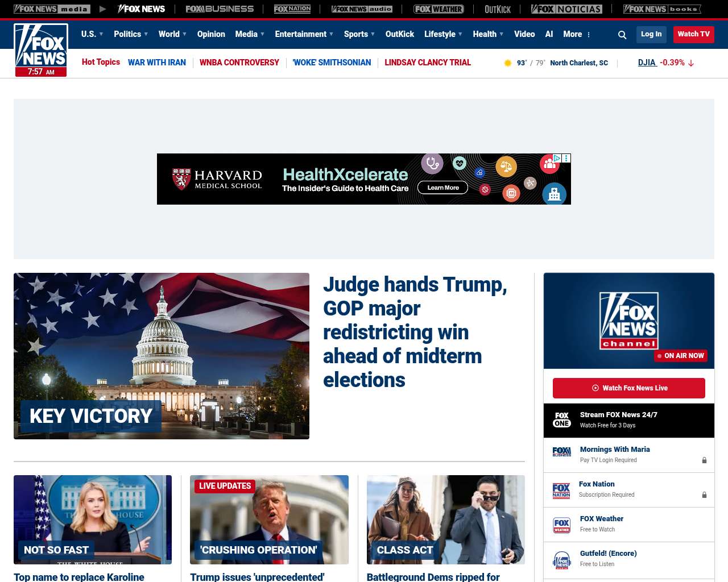Click the More vertical dots icon
The height and width of the screenshot is (582, 728).
pyautogui.click(x=589, y=35)
